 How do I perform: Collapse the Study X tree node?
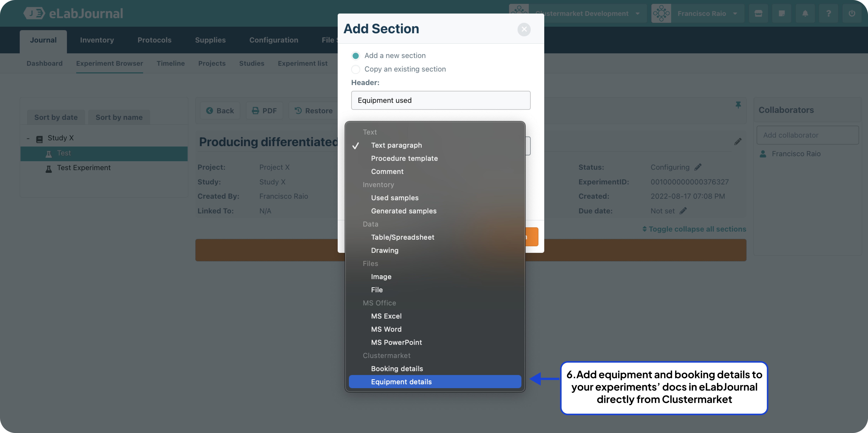[x=28, y=138]
